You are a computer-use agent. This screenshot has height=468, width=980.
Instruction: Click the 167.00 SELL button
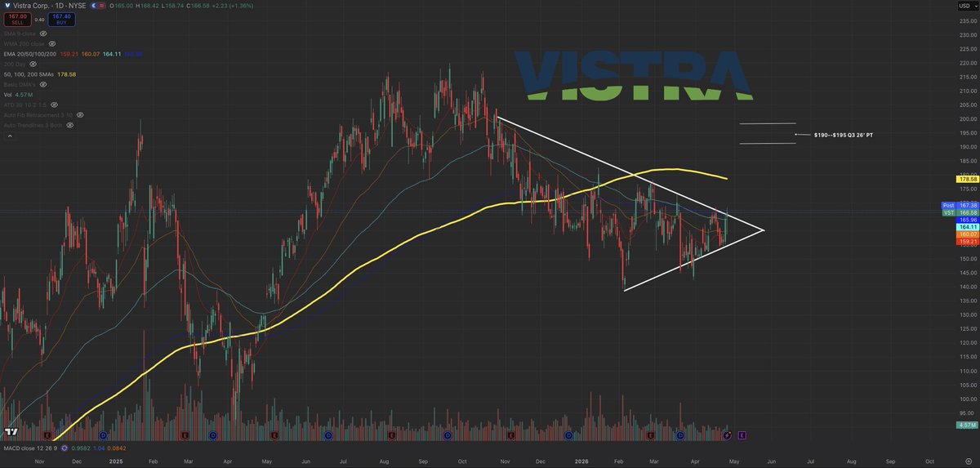pos(18,20)
